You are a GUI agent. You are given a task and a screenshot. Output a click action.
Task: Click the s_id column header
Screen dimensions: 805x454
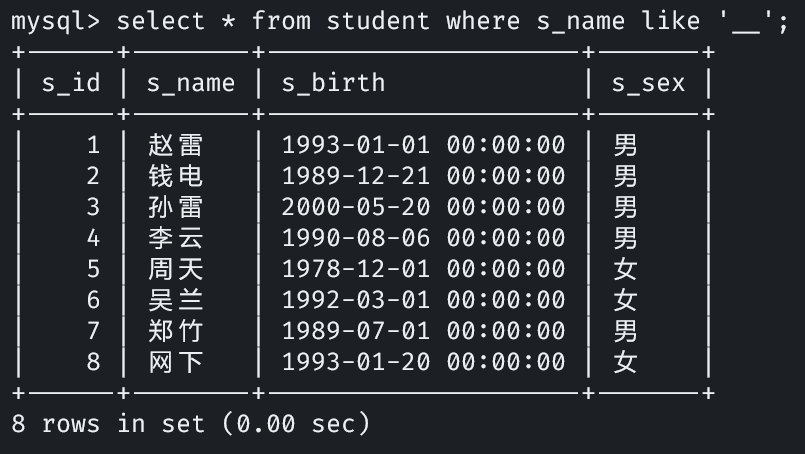click(71, 83)
